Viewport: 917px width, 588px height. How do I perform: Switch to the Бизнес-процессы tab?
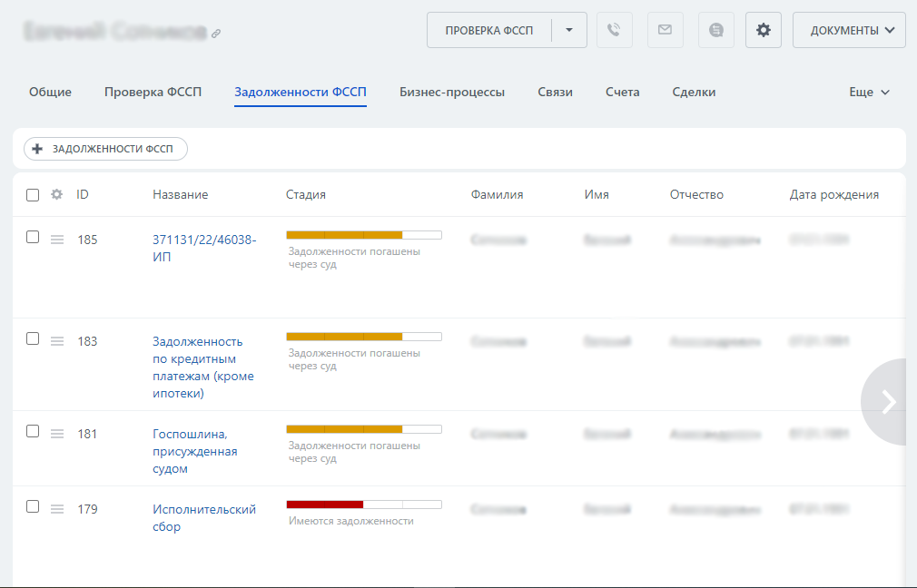click(452, 92)
